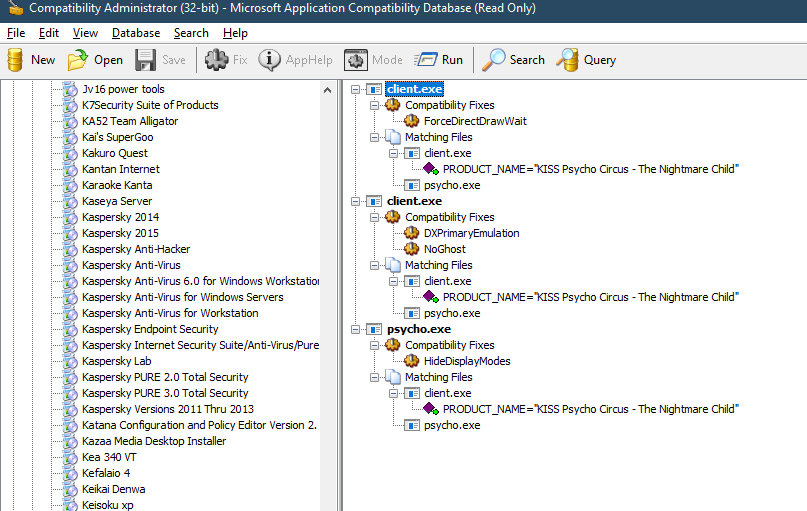Click the Open toolbar label
The width and height of the screenshot is (807, 511).
pyautogui.click(x=108, y=60)
